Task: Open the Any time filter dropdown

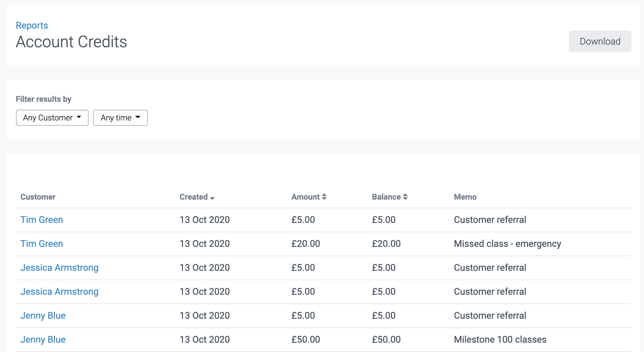Action: [x=120, y=117]
